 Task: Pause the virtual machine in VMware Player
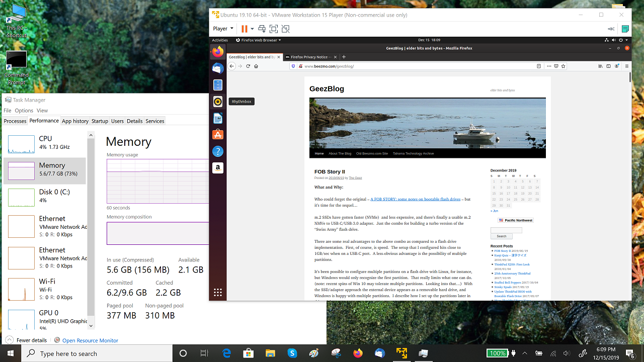(x=244, y=29)
